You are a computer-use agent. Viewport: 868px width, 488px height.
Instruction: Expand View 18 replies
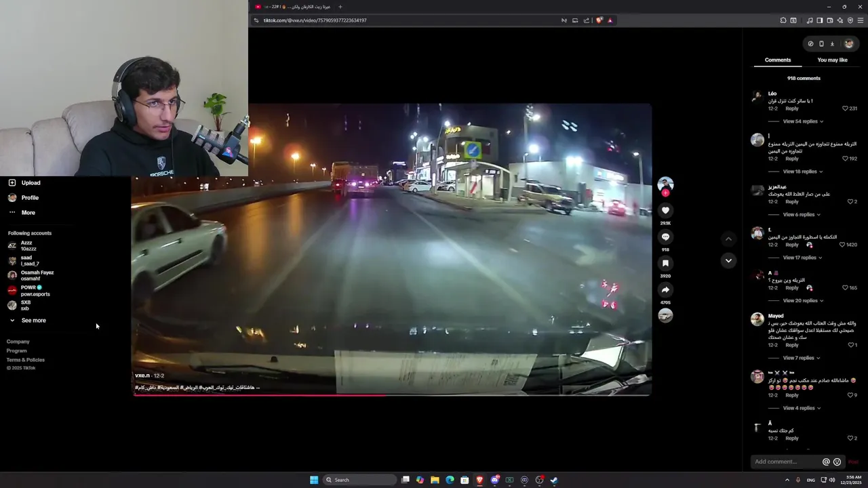coord(803,171)
